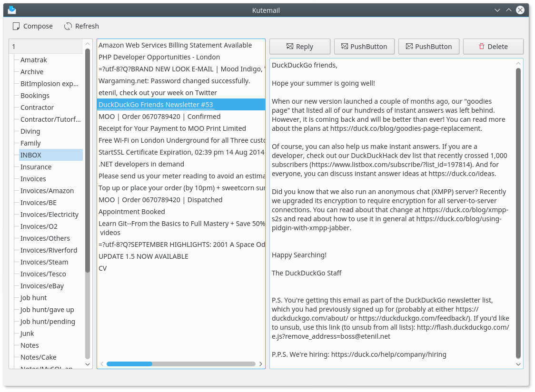The image size is (535, 392).
Task: Click the scroll-up arrow of folder list
Action: [88, 44]
